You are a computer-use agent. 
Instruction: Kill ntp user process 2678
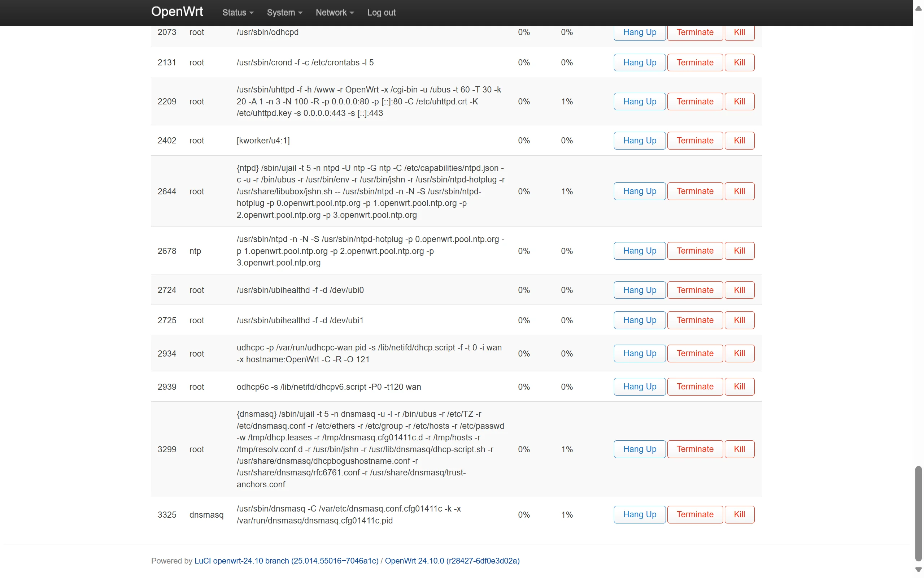tap(739, 251)
